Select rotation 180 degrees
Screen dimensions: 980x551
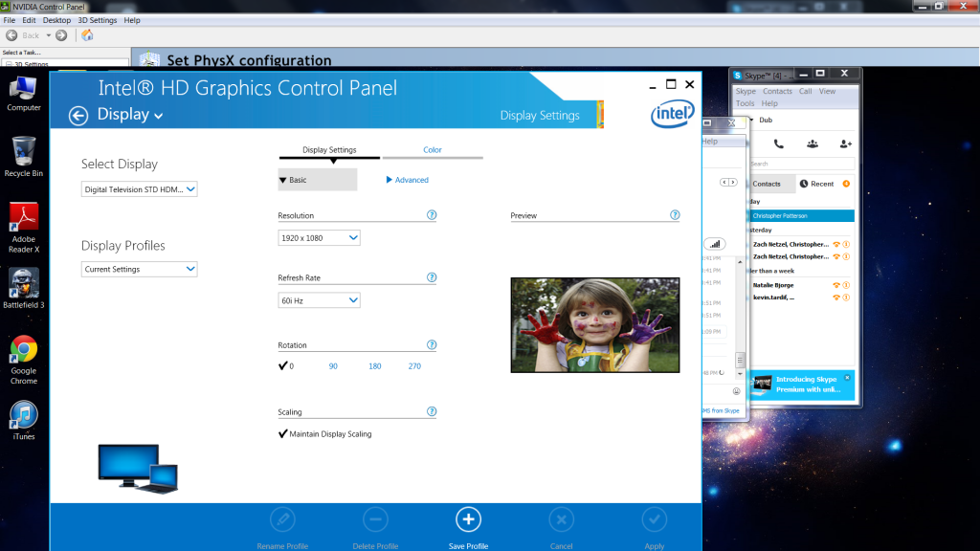click(375, 366)
